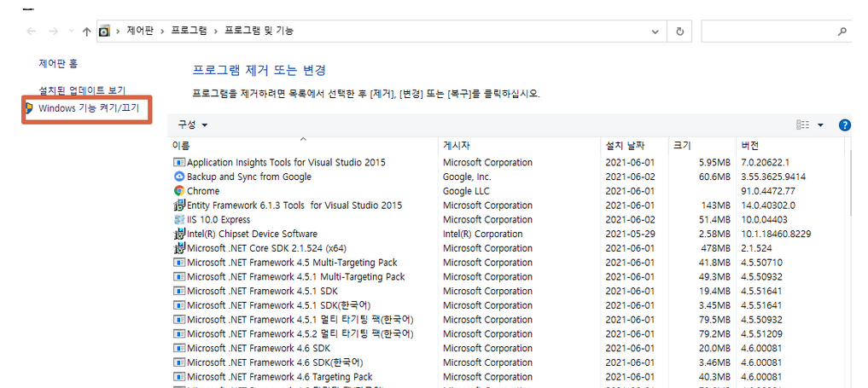The image size is (868, 388).
Task: Click the refresh button beside address bar
Action: point(679,31)
